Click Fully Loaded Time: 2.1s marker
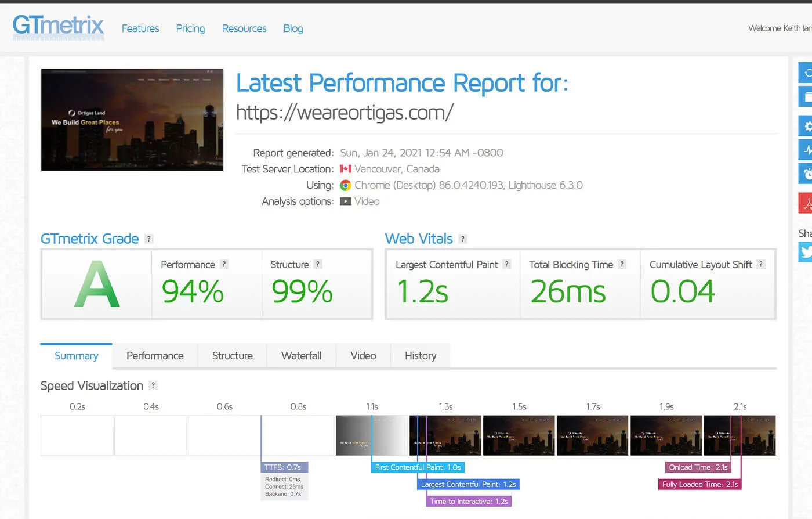This screenshot has width=812, height=519. [700, 484]
